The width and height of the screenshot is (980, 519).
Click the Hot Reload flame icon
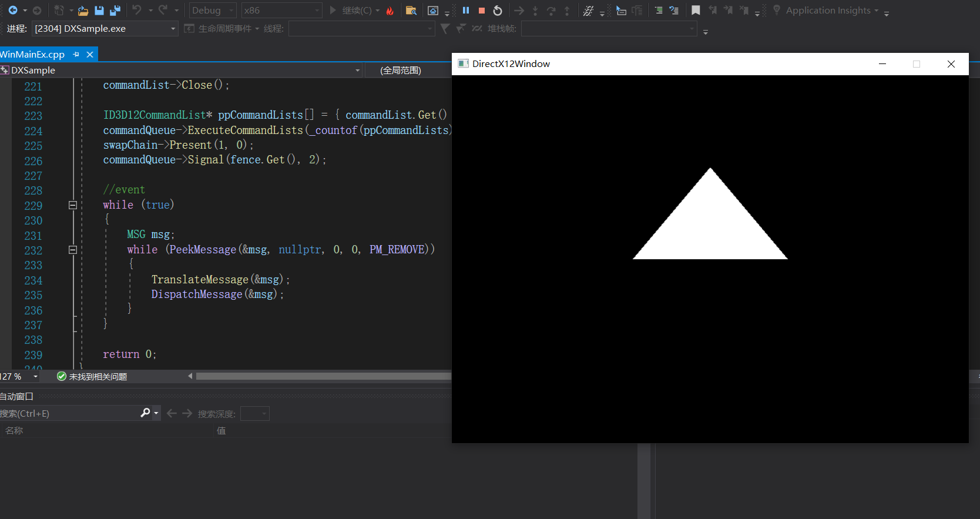coord(390,11)
